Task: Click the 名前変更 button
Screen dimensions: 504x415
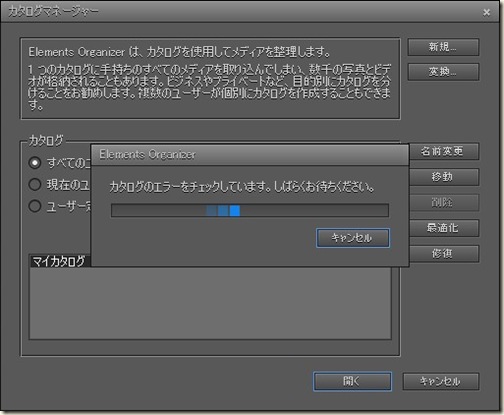Action: 444,151
